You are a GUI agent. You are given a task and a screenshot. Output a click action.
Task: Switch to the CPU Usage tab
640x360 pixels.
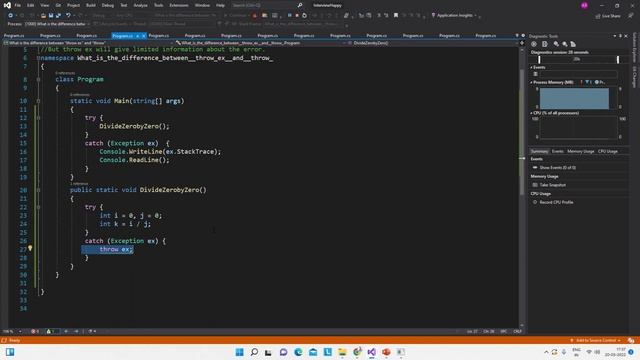[x=608, y=151]
